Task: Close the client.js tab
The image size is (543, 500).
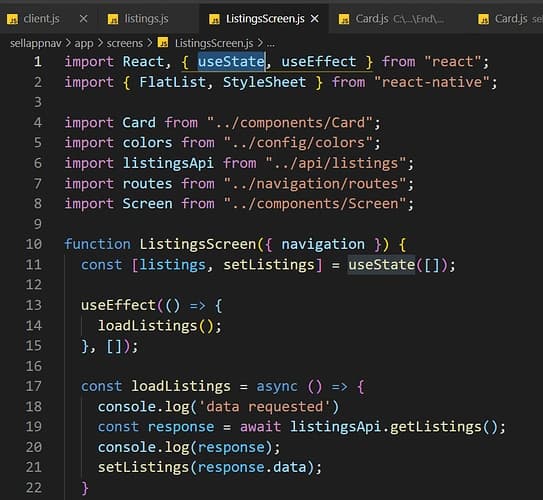Action: (83, 19)
